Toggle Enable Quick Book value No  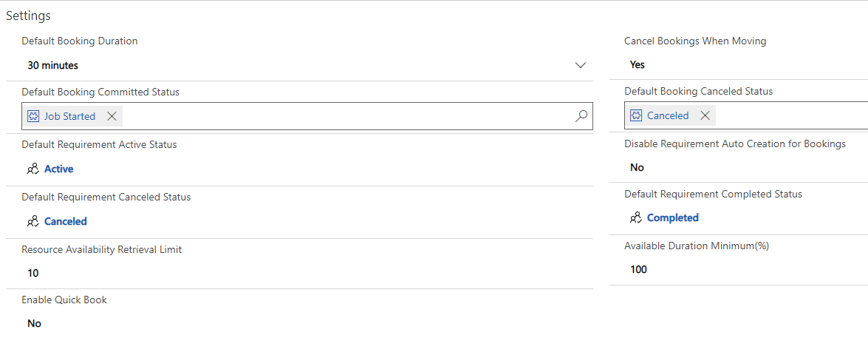click(x=35, y=323)
